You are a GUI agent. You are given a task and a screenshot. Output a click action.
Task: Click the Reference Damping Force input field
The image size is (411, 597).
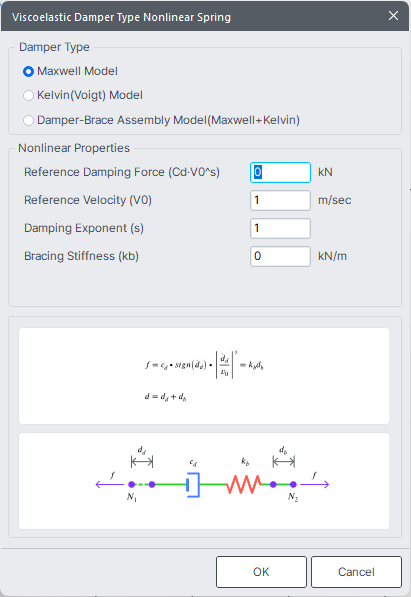click(280, 172)
